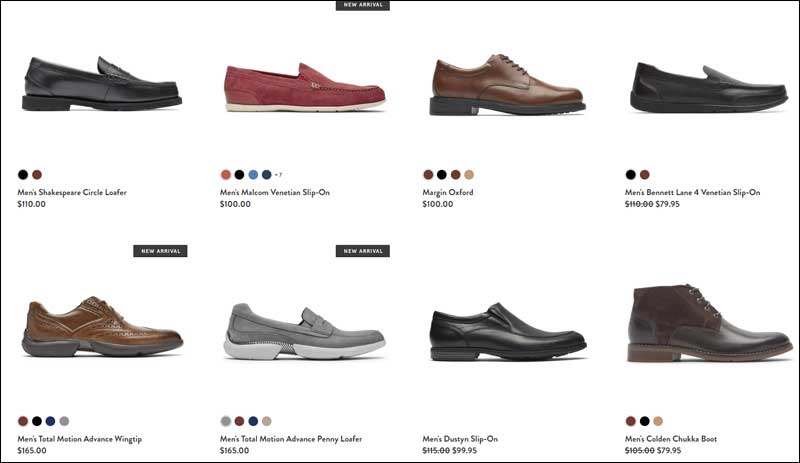View grey Advance Penny Loafer shoe image

tap(305, 331)
